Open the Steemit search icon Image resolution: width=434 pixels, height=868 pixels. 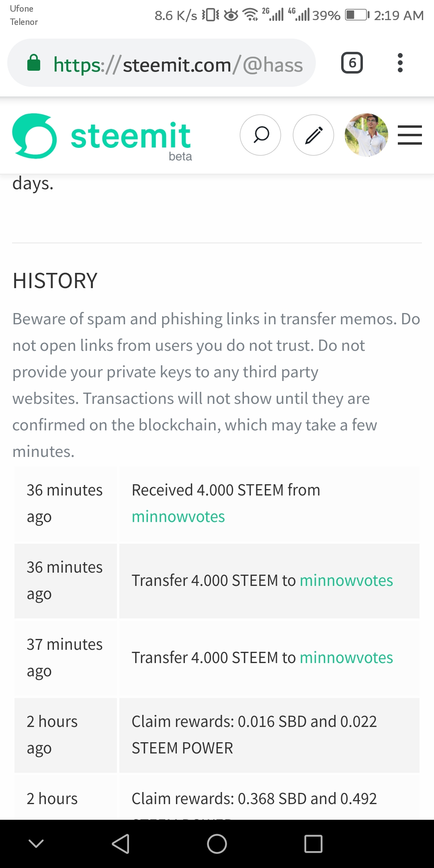260,135
